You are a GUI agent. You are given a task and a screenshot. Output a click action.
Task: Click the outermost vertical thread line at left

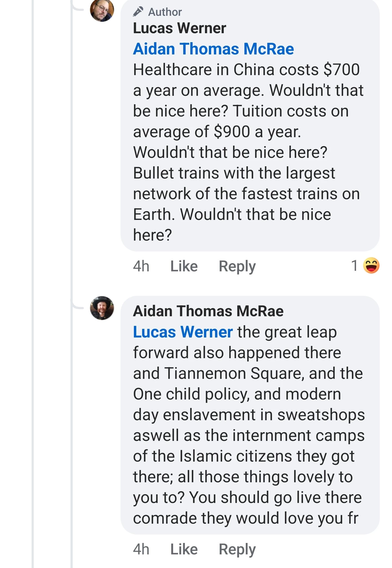point(33,272)
